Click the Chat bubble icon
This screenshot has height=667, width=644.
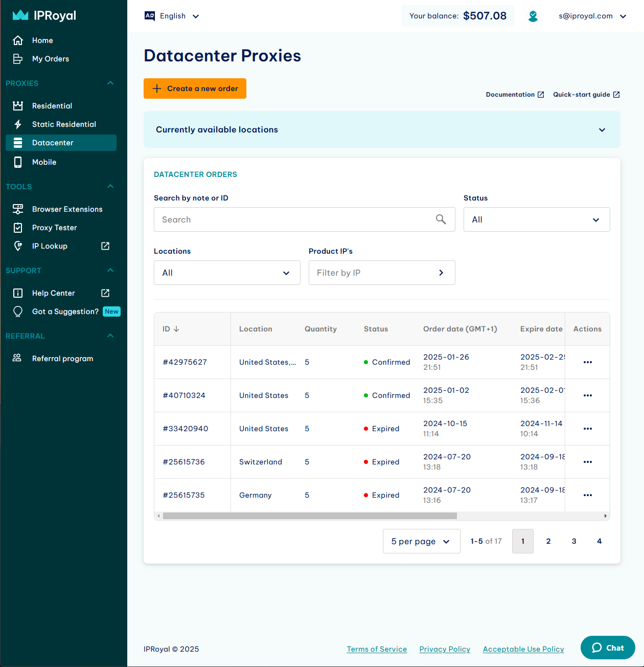pyautogui.click(x=597, y=648)
